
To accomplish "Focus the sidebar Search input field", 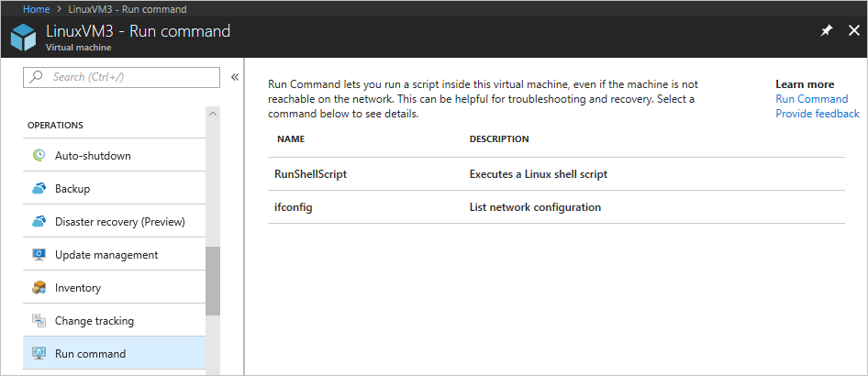I will 128,77.
